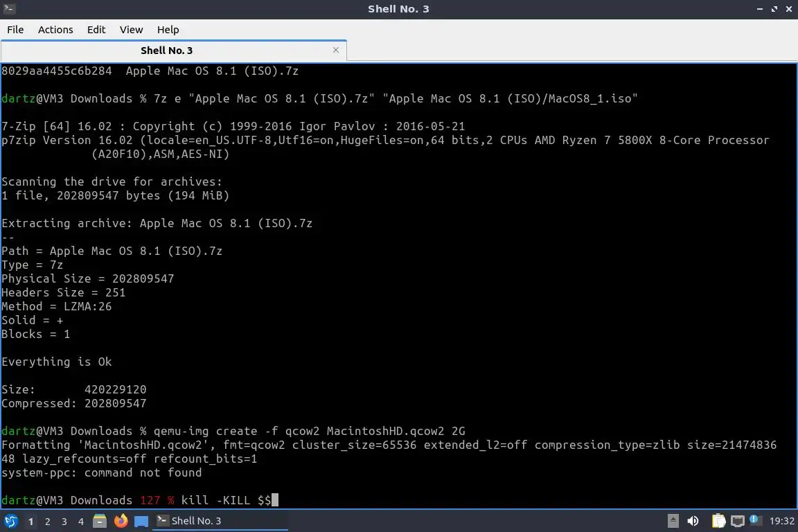
Task: Click the 19:32 clock
Action: [781, 521]
